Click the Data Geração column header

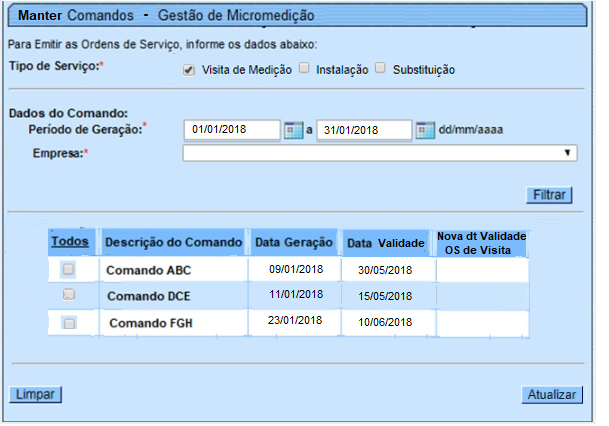point(294,242)
